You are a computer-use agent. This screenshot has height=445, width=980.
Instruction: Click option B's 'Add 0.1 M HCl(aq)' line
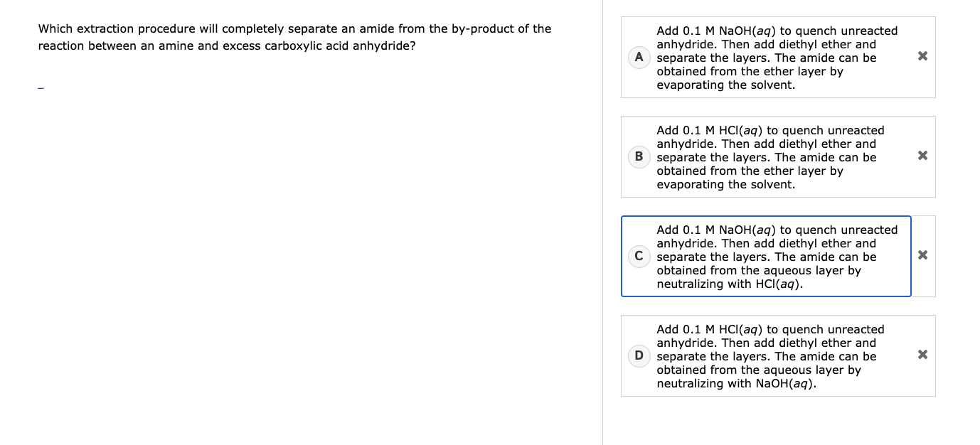(770, 131)
